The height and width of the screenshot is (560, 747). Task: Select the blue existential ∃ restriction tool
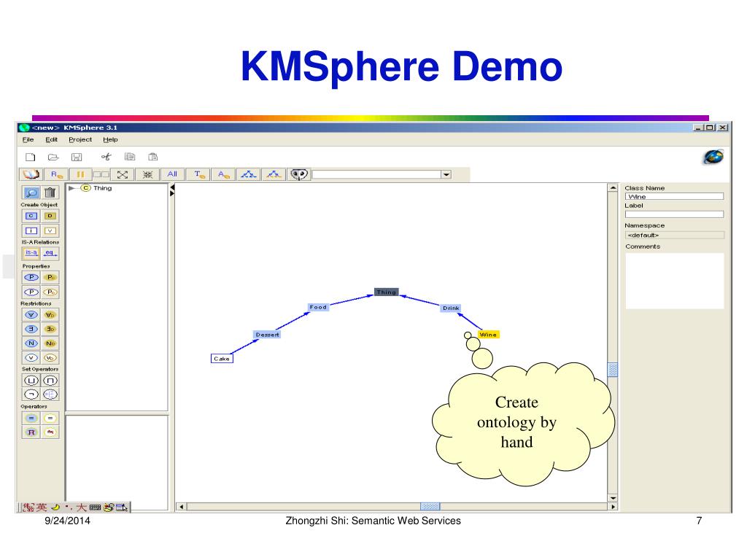point(31,329)
